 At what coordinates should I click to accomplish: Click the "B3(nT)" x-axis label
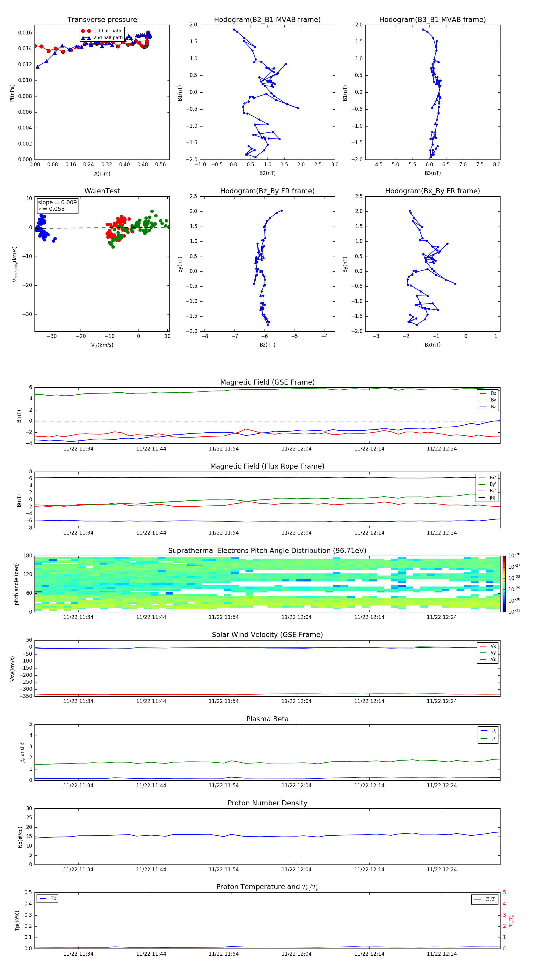tap(432, 173)
